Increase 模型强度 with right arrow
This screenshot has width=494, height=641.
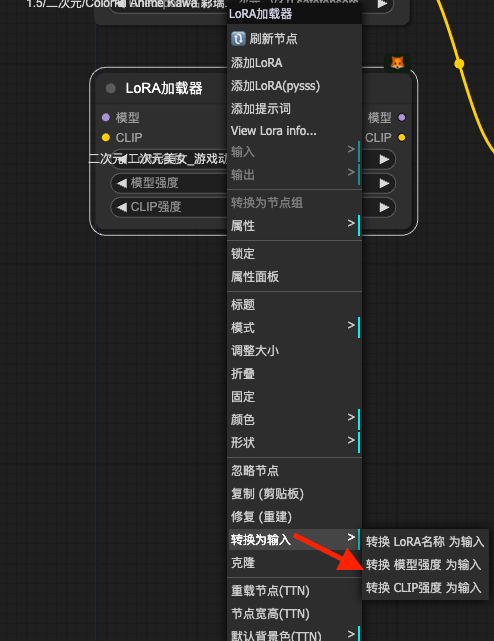384,183
